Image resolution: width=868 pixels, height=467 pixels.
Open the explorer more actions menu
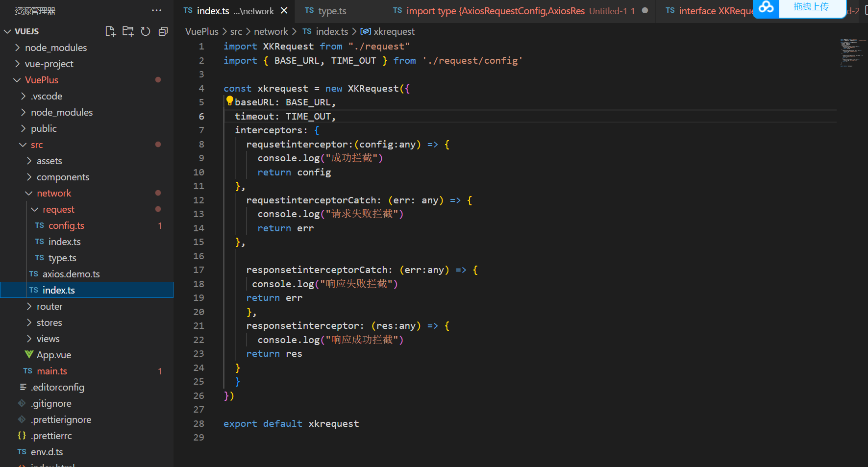[x=156, y=10]
